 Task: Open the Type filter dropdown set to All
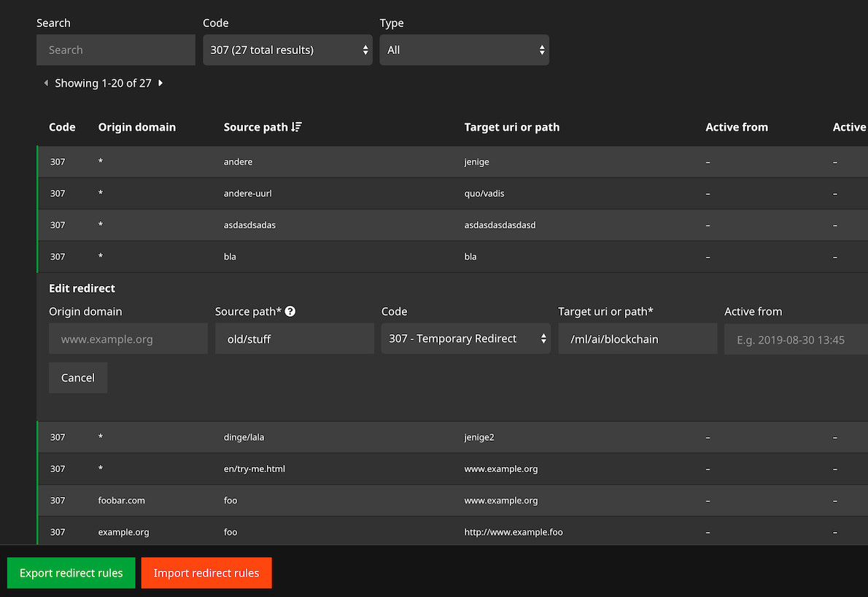465,50
